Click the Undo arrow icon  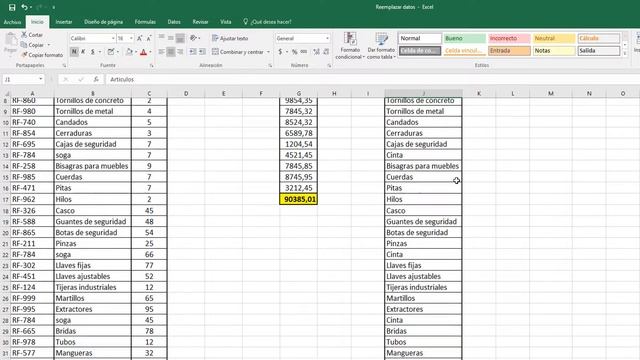(x=24, y=7)
